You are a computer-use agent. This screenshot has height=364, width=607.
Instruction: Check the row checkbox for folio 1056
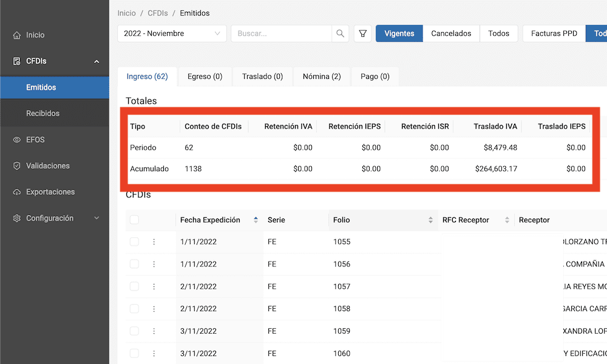coord(134,264)
